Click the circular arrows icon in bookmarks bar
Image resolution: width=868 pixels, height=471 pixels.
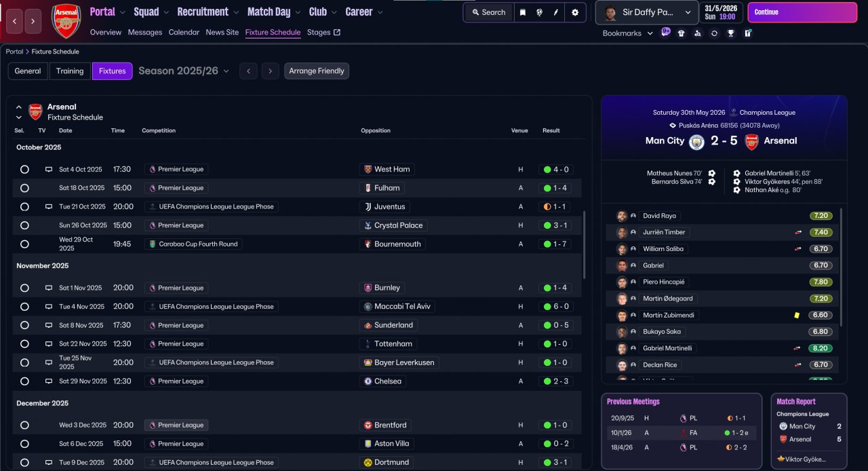pyautogui.click(x=714, y=33)
